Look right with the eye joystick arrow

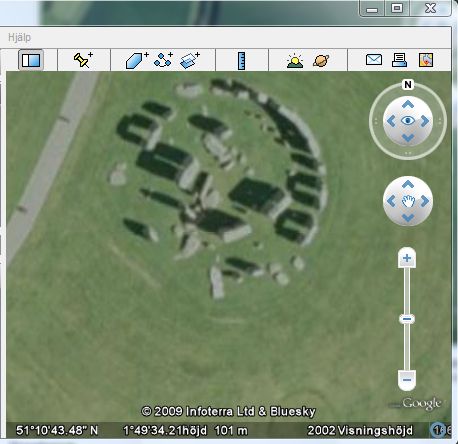coord(425,121)
